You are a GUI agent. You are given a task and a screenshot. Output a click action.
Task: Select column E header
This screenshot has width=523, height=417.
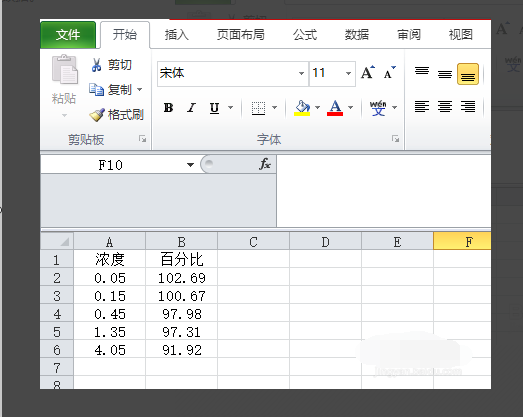(397, 241)
